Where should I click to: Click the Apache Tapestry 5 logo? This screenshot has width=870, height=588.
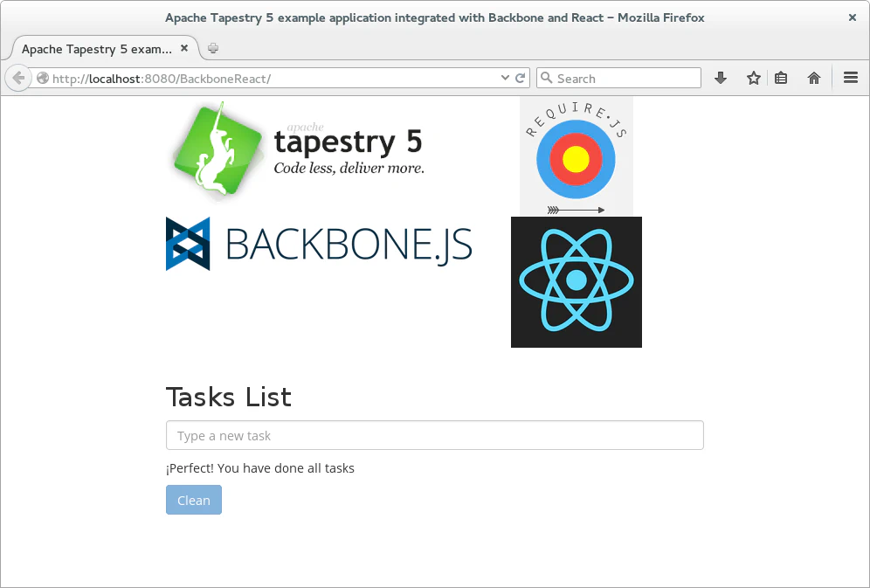tap(297, 148)
